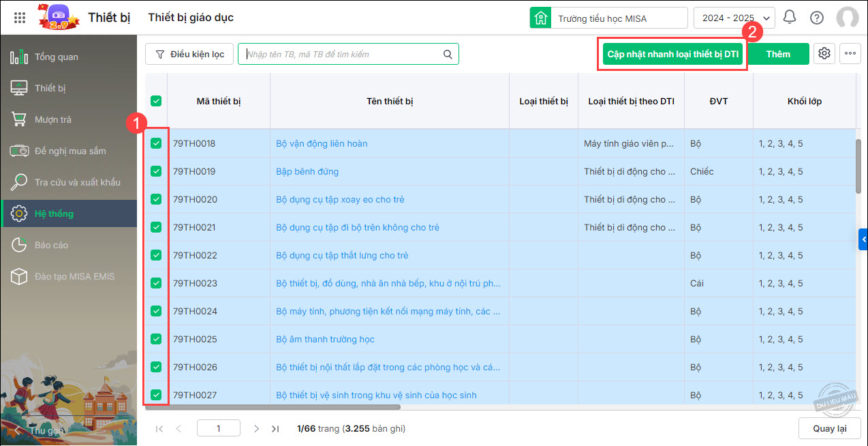This screenshot has width=868, height=446.
Task: Open the Mượn trả sidebar menu
Action: point(53,119)
